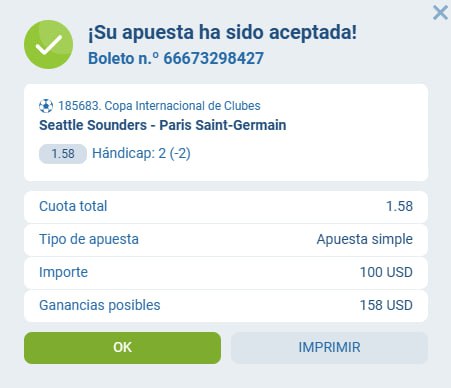Click the 1.58 odds badge

(63, 154)
